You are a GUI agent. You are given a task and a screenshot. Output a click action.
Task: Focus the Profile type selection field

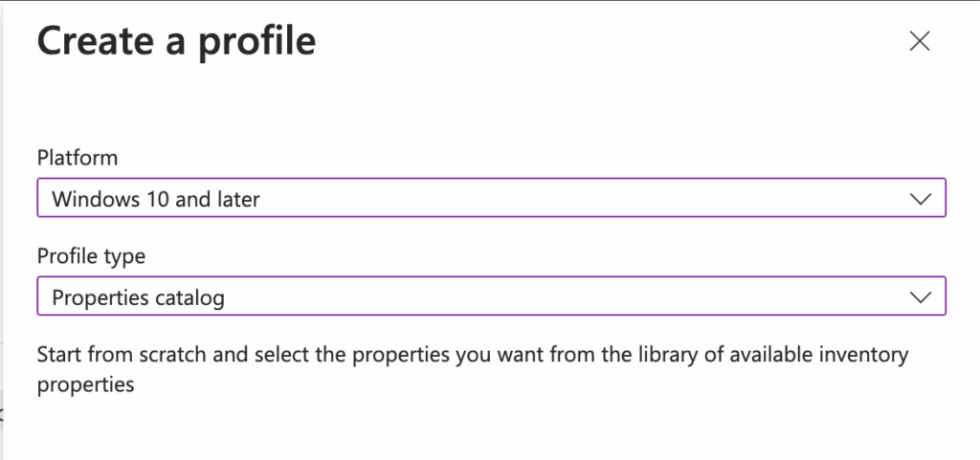pos(491,297)
